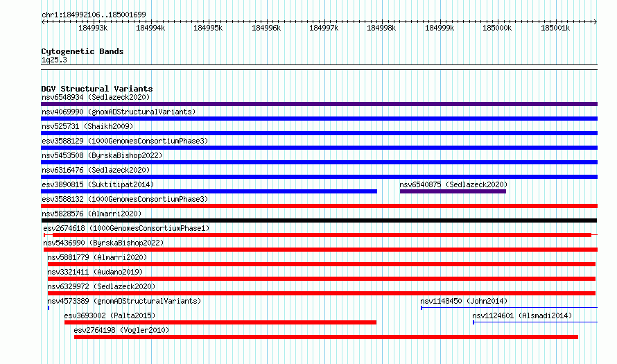Open nsv3321411 (Audano2019) label
Screen dimensions: 617x364
95,272
